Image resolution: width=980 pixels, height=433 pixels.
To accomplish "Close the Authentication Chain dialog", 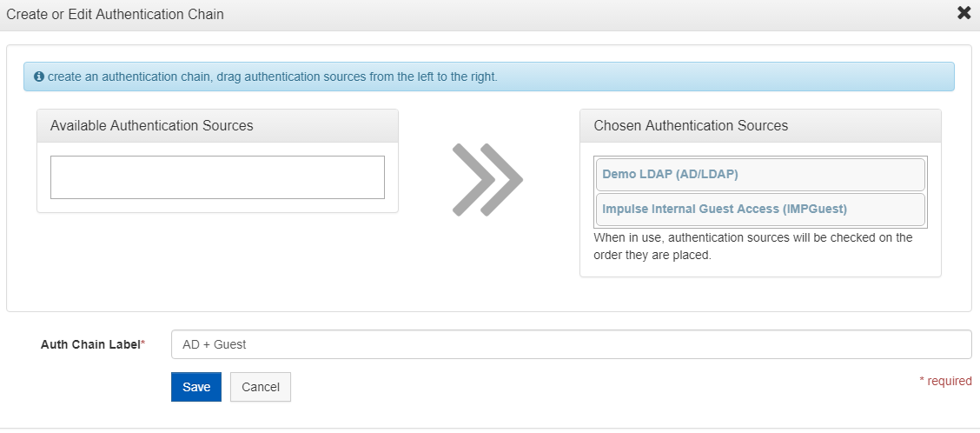I will [x=963, y=13].
